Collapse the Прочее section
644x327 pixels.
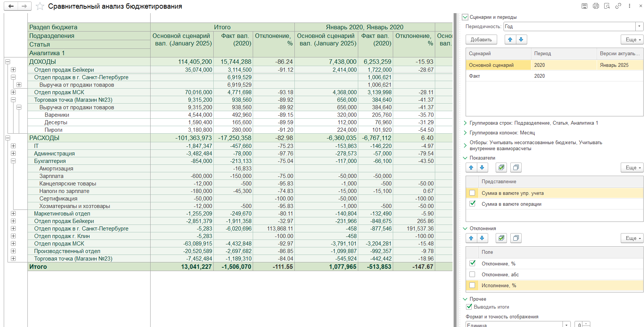[465, 299]
